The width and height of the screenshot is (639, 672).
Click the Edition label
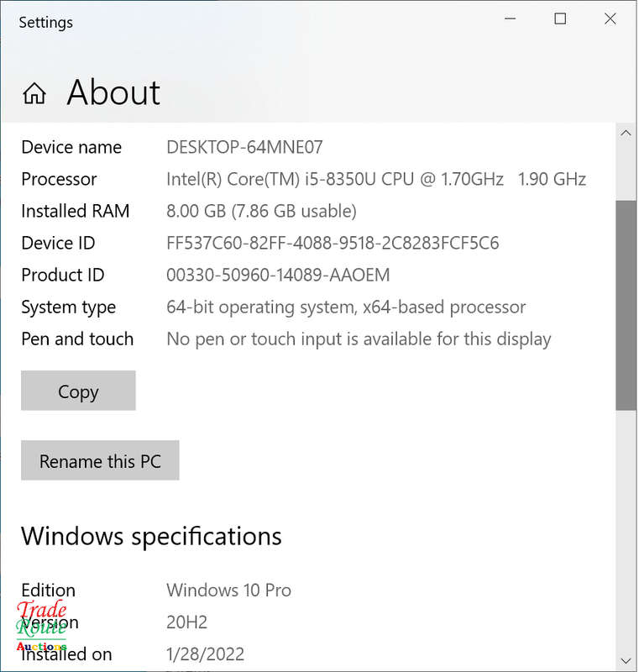[x=49, y=591]
